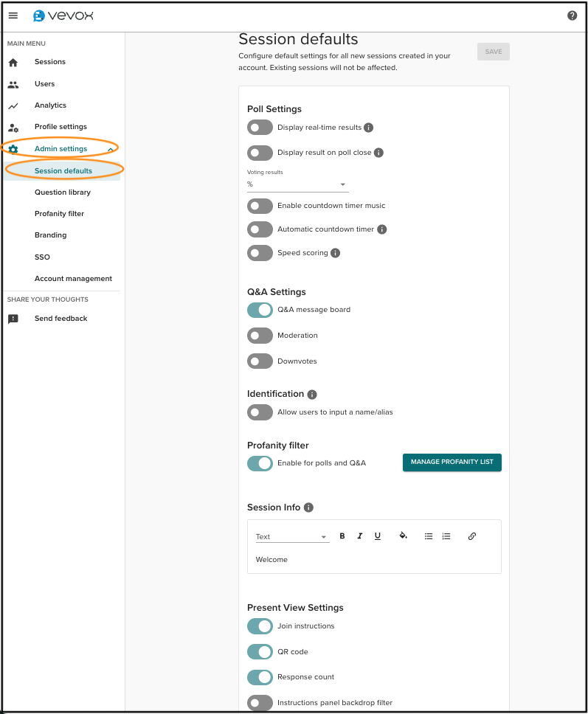Open Users in main menu
588x714 pixels.
point(45,84)
